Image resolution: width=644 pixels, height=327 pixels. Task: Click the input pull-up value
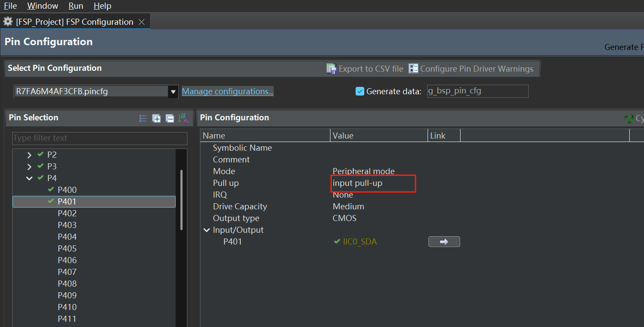click(x=357, y=183)
